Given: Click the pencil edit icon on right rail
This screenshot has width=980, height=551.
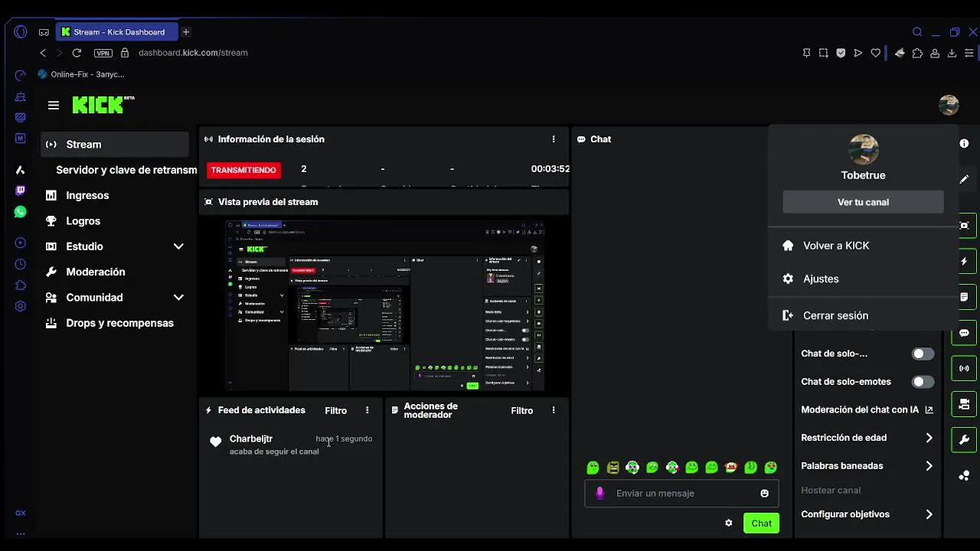Looking at the screenshot, I should (x=964, y=179).
